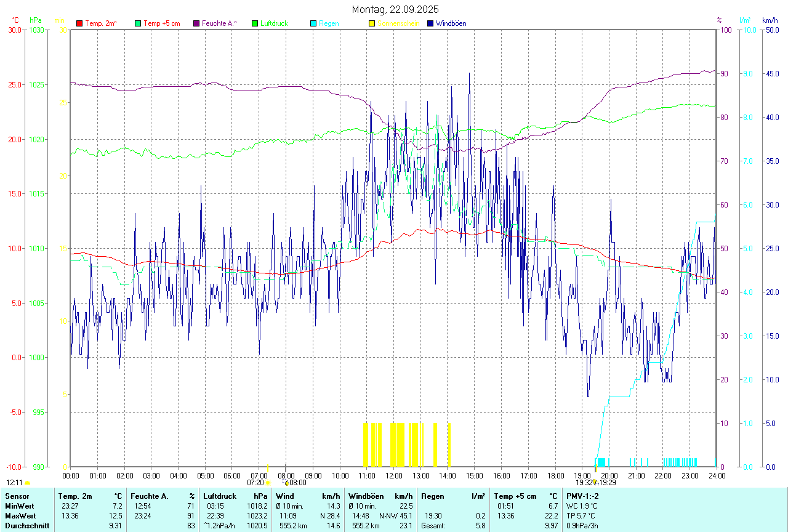Click the Windböen column header in table
The image size is (788, 532).
(x=366, y=496)
